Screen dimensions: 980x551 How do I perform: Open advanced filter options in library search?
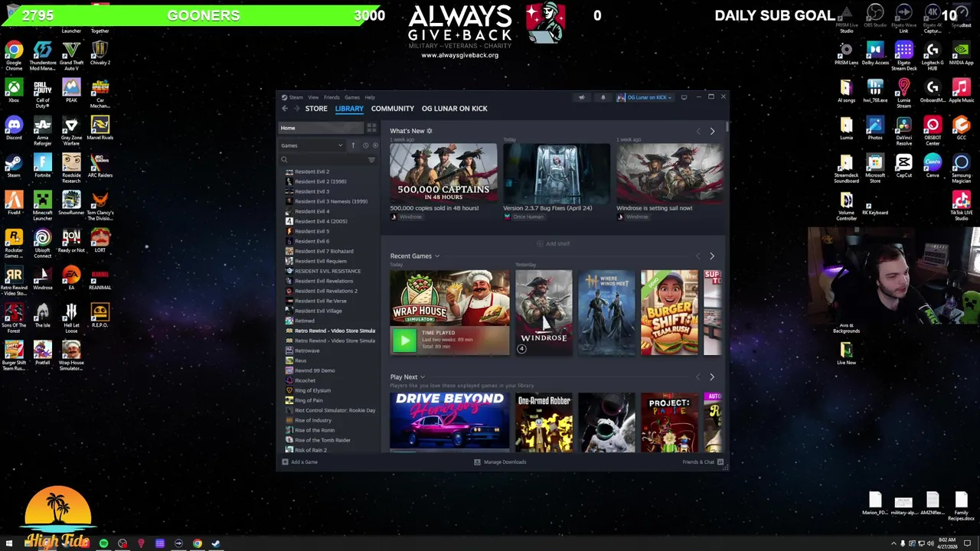coord(371,160)
